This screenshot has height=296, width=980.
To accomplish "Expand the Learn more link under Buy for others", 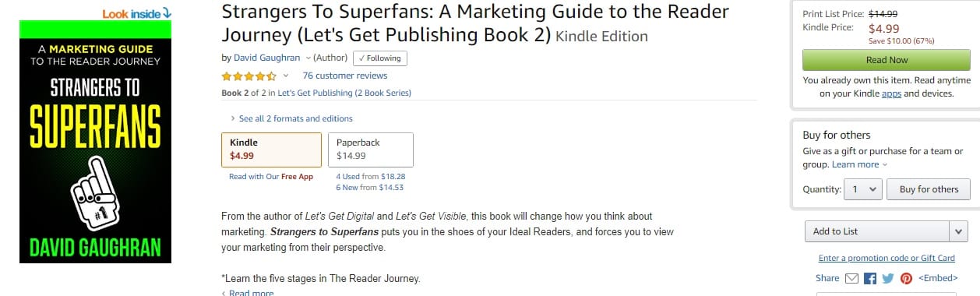I will click(x=859, y=164).
